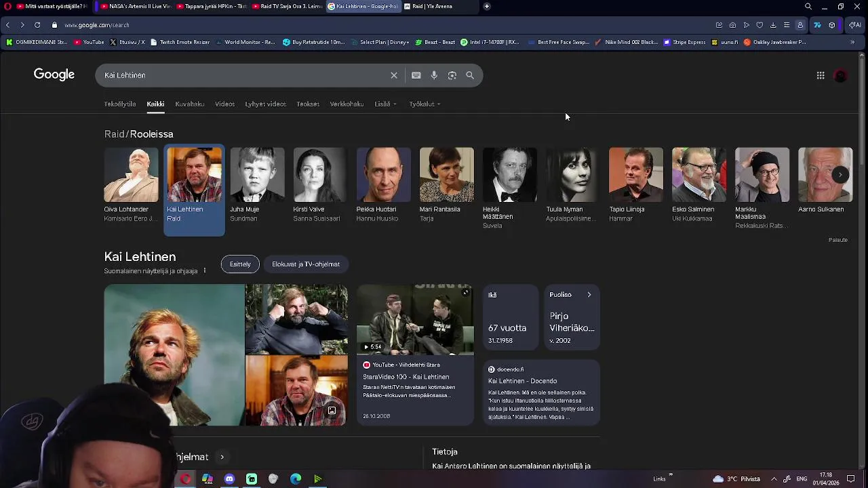Add page to bookmarks with heart icon
This screenshot has width=868, height=488.
click(759, 25)
